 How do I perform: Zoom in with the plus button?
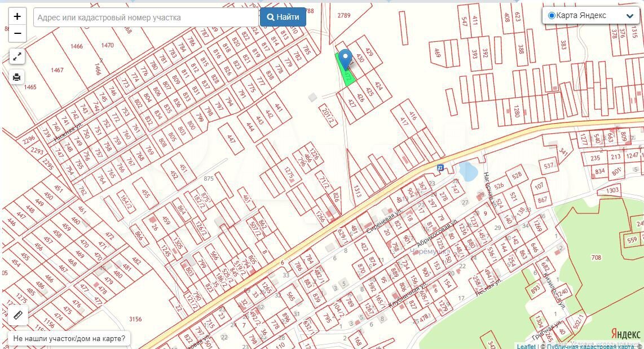tap(17, 16)
